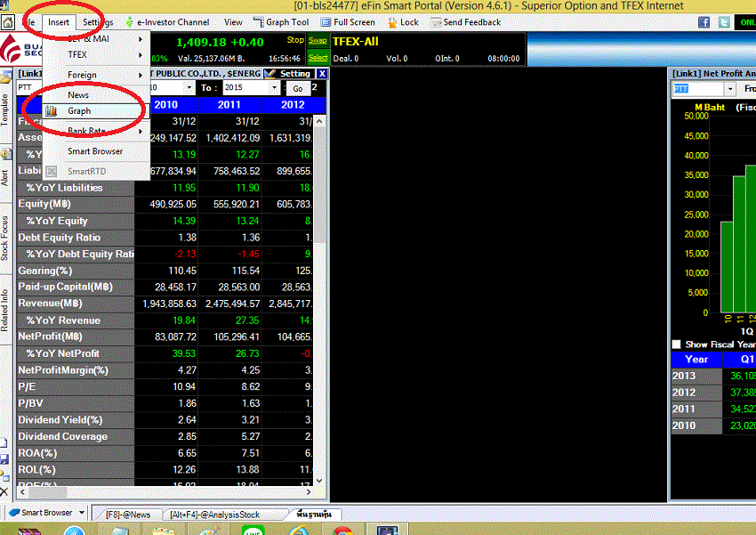
Task: Open the Twitter icon link
Action: 724,22
